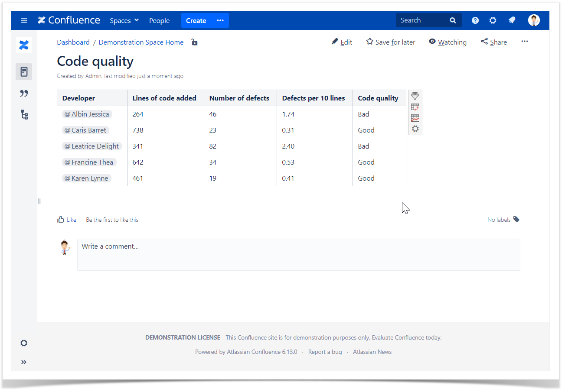The width and height of the screenshot is (565, 392).
Task: Open the table macro settings gear icon
Action: tap(415, 129)
